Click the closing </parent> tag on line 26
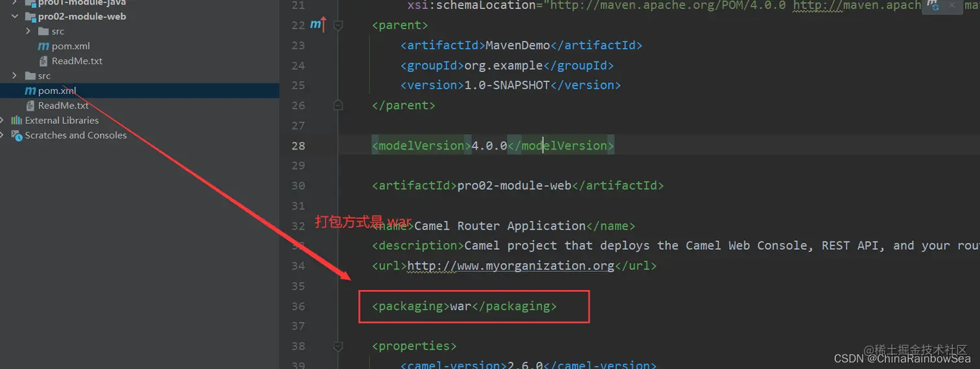 coord(403,105)
